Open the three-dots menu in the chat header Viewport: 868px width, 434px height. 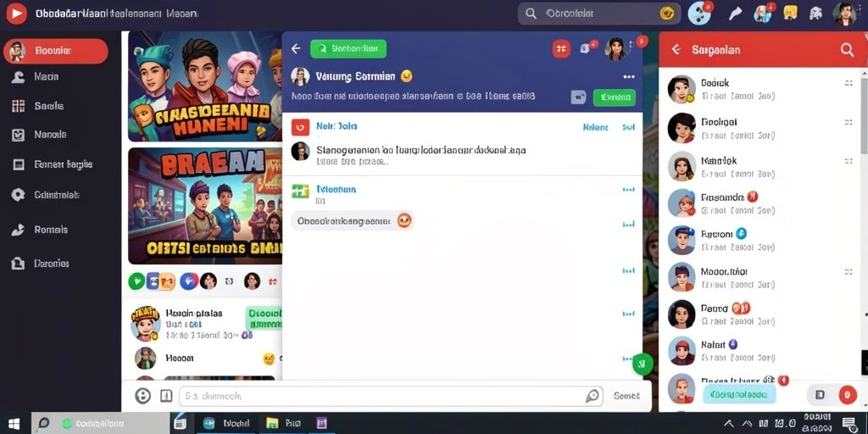pos(629,77)
